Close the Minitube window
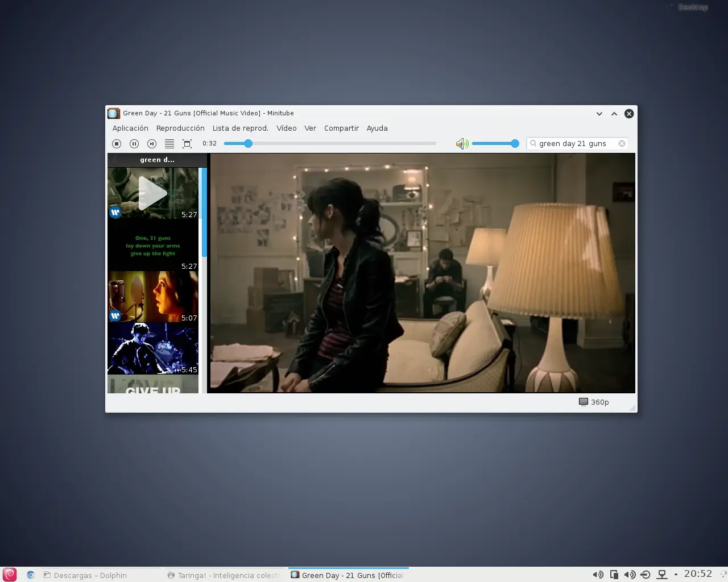The height and width of the screenshot is (582, 728). (x=629, y=114)
